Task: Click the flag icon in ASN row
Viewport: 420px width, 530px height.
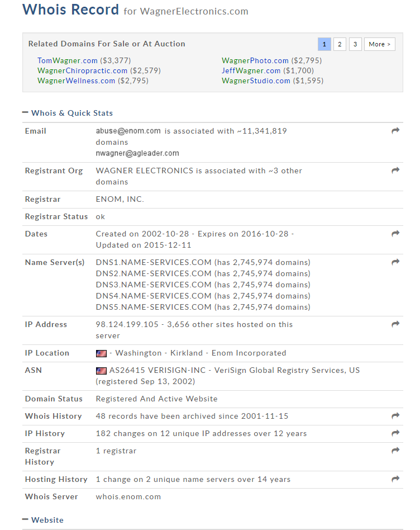Action: (x=101, y=371)
